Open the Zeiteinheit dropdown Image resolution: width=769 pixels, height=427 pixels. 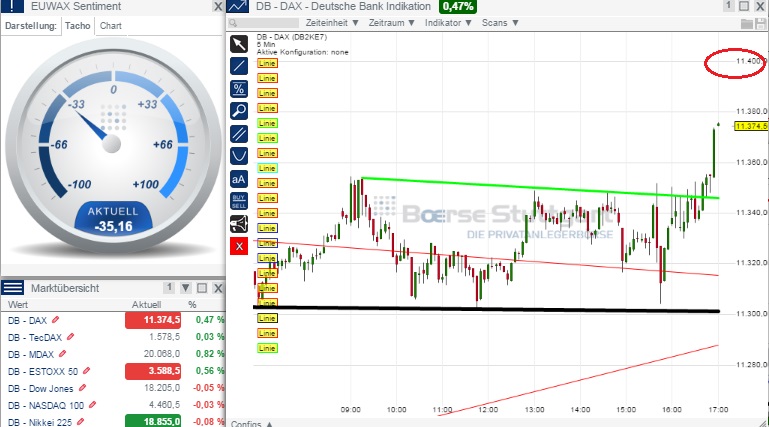click(332, 23)
